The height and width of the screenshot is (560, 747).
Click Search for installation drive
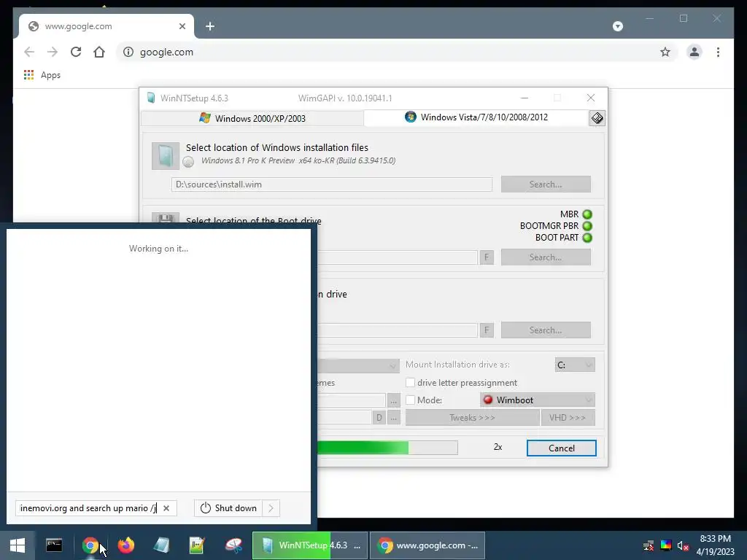click(546, 330)
